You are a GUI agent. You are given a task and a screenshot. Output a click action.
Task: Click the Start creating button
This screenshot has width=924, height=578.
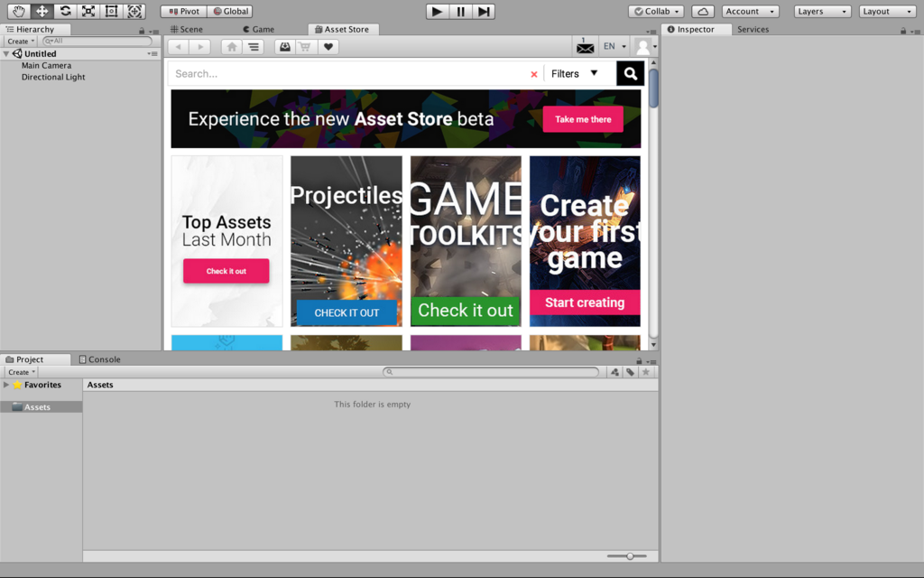point(585,303)
